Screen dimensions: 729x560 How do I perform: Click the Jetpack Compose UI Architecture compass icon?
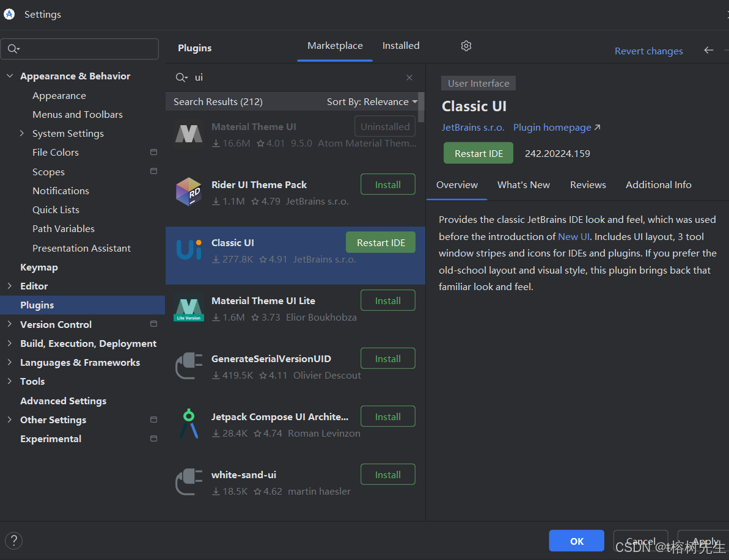[189, 424]
